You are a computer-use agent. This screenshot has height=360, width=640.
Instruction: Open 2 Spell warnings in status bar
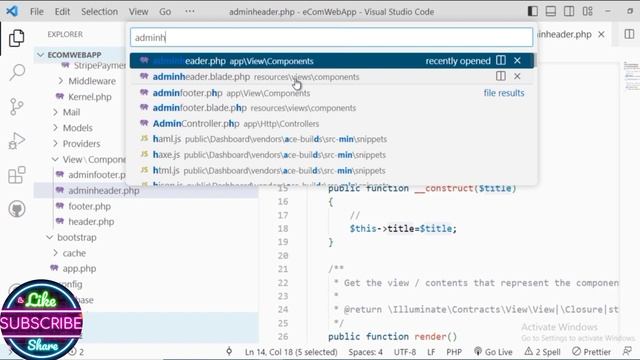[542, 352]
